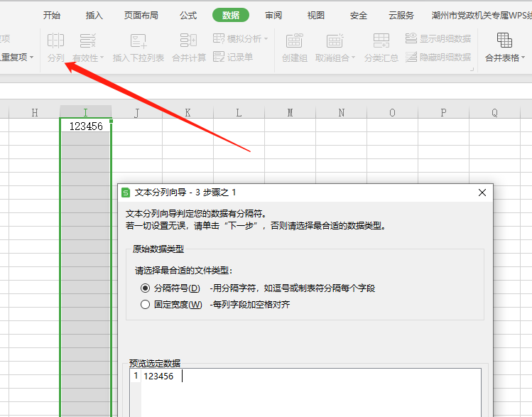Open the 安全 ribbon tab
Screen dimensions: 532x417
[x=359, y=15]
